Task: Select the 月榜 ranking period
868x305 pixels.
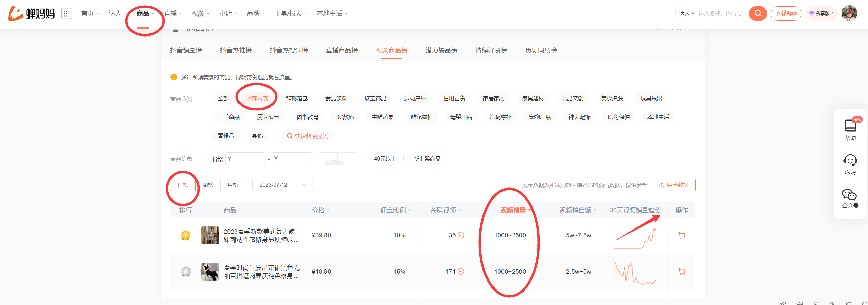Action: coord(233,185)
